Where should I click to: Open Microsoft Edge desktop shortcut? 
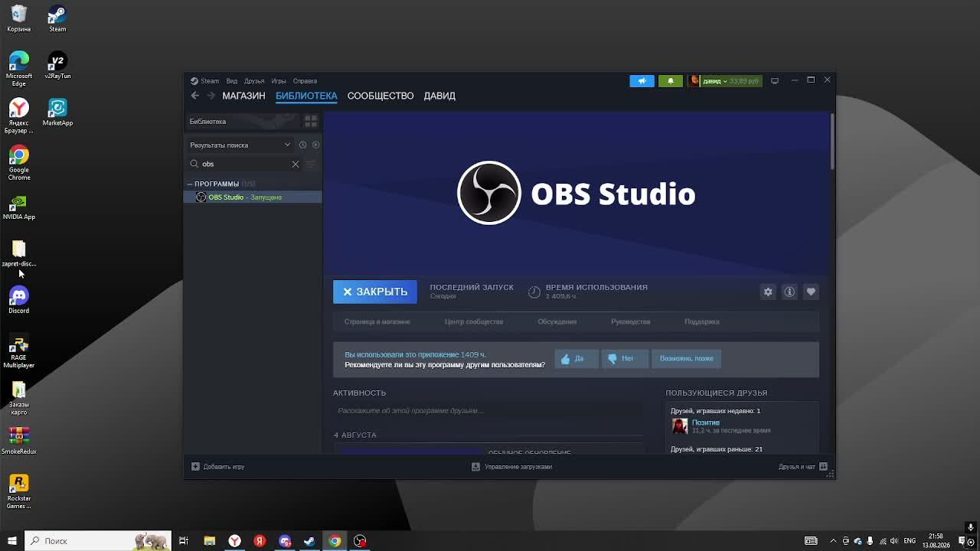19,69
